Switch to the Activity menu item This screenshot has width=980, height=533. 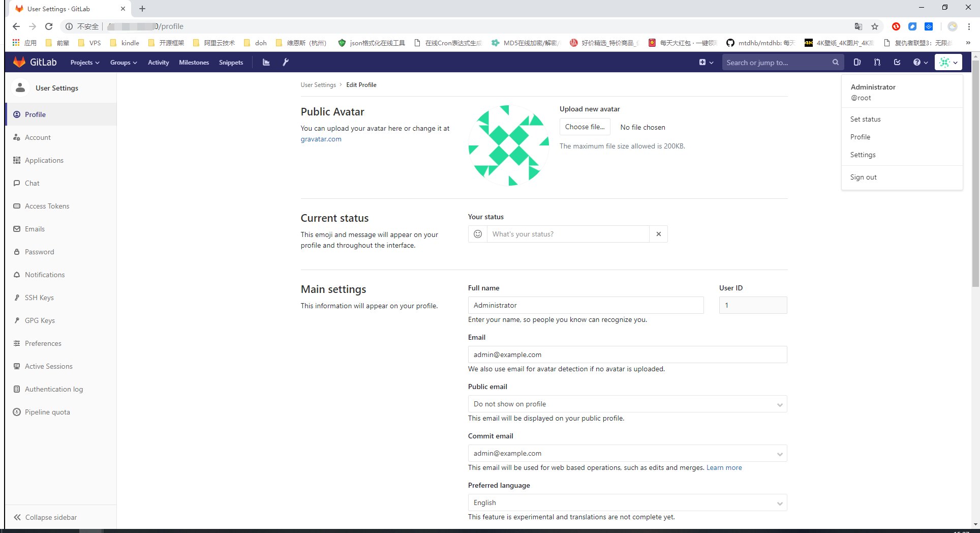point(158,62)
